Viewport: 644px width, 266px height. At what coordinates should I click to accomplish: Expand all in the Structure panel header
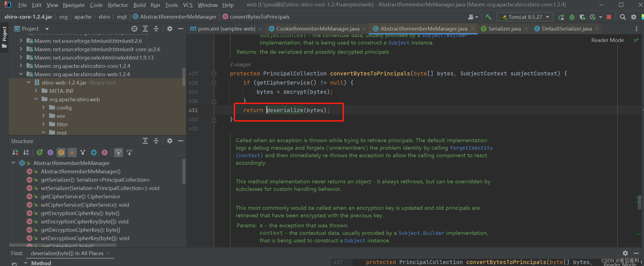coord(145,141)
